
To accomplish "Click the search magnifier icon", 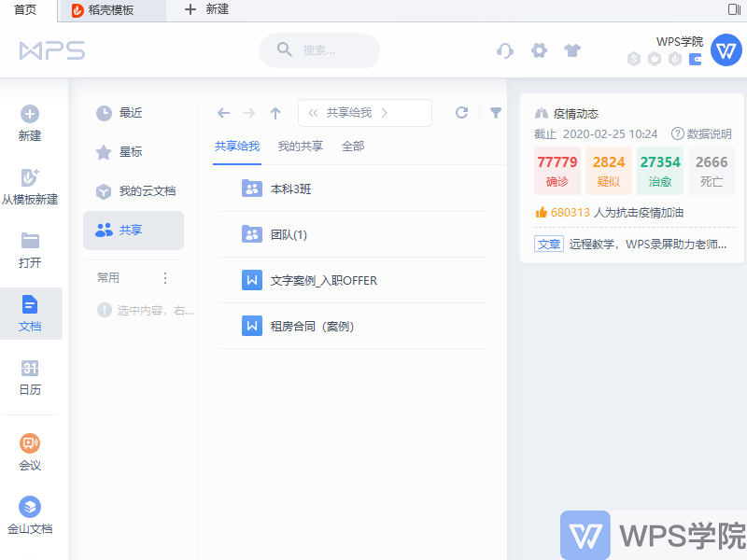I will point(285,49).
